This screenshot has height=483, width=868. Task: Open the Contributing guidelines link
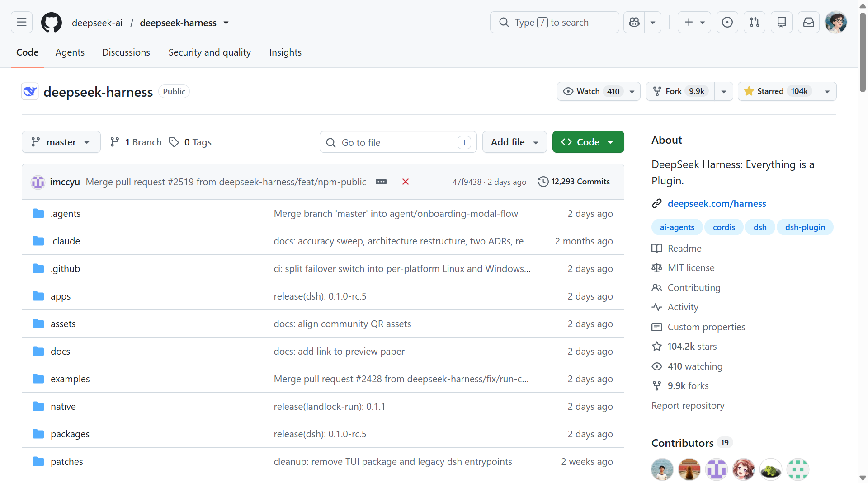coord(694,288)
